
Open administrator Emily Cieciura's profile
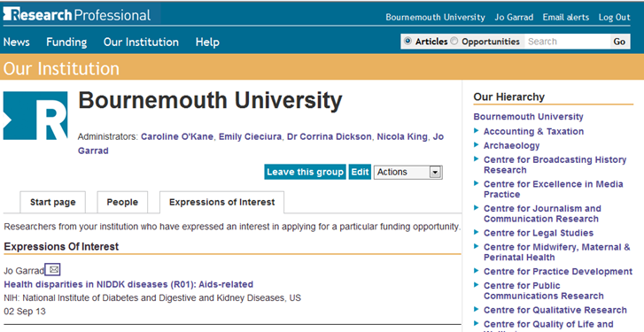point(250,136)
